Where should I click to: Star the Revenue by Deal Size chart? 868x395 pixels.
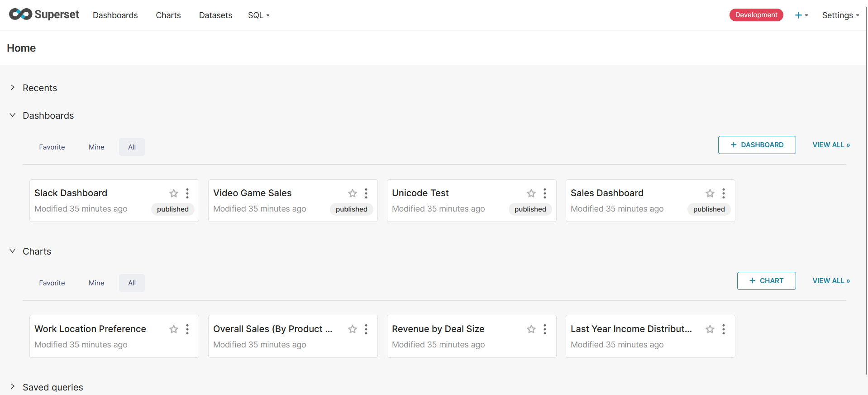tap(531, 329)
